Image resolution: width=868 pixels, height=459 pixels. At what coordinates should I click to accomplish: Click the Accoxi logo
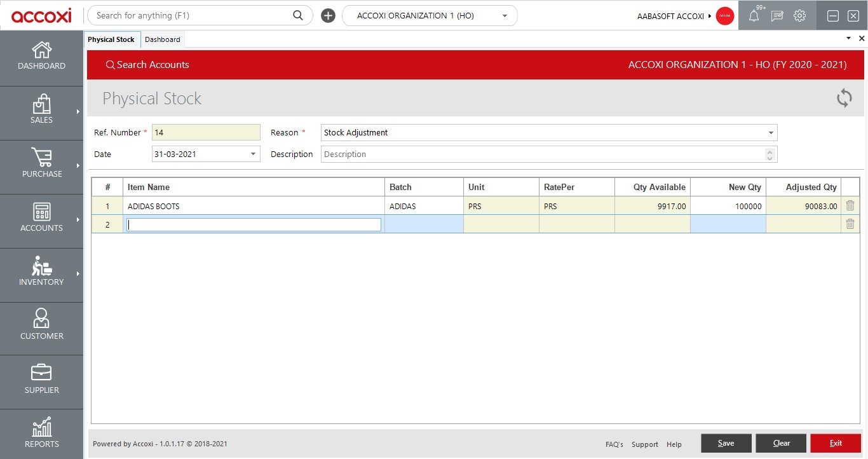[41, 15]
